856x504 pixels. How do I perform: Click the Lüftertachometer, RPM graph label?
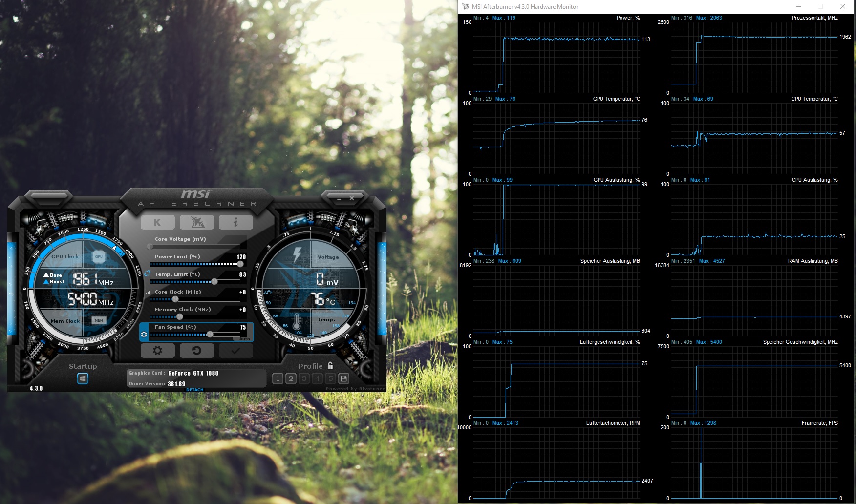(613, 423)
